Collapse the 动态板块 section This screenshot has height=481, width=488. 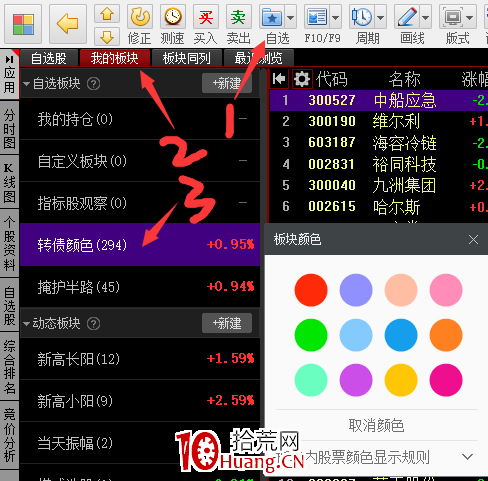click(x=26, y=324)
